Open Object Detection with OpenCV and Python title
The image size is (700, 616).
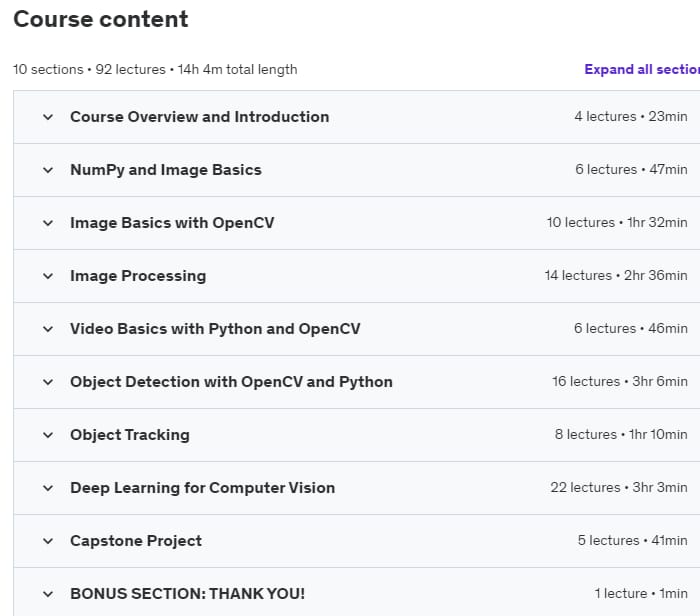231,382
